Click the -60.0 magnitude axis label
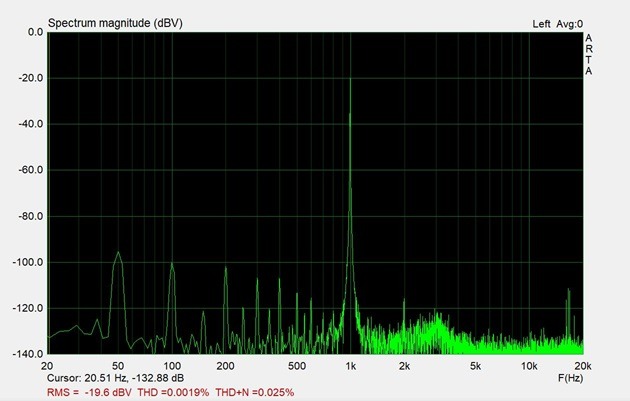Screen dimensions: 630x401 coord(31,170)
